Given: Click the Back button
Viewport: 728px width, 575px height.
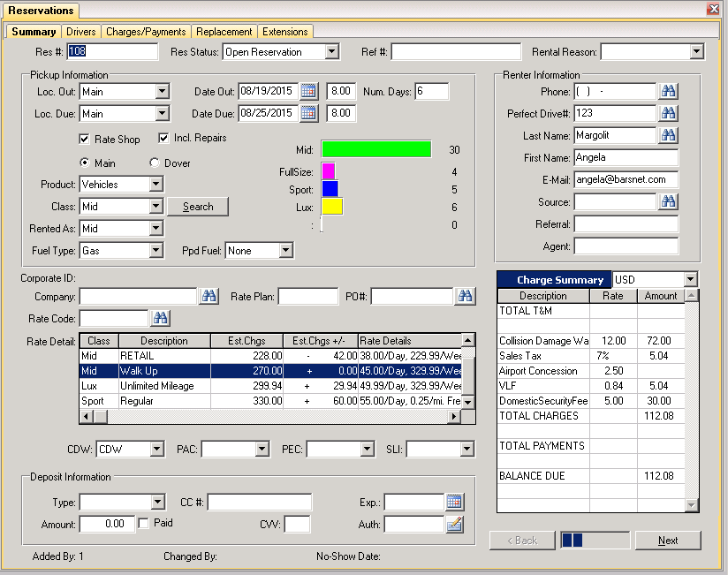Looking at the screenshot, I should (522, 541).
